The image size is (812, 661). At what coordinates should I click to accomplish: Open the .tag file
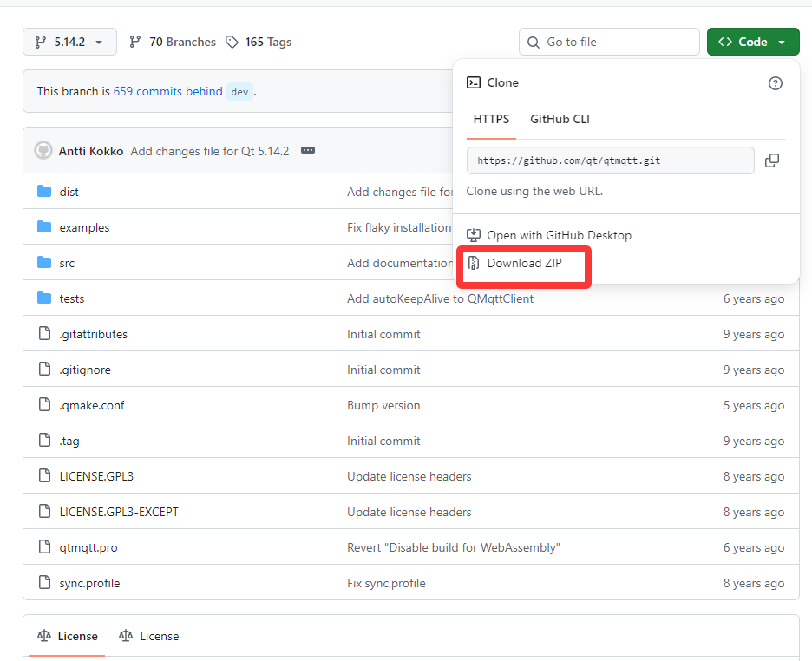tap(69, 441)
